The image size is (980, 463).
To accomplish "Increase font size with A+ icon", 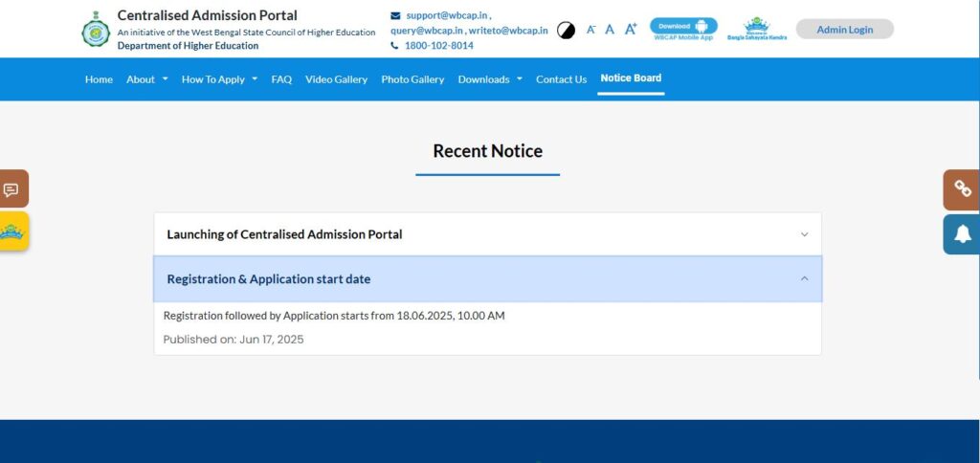I will (631, 29).
